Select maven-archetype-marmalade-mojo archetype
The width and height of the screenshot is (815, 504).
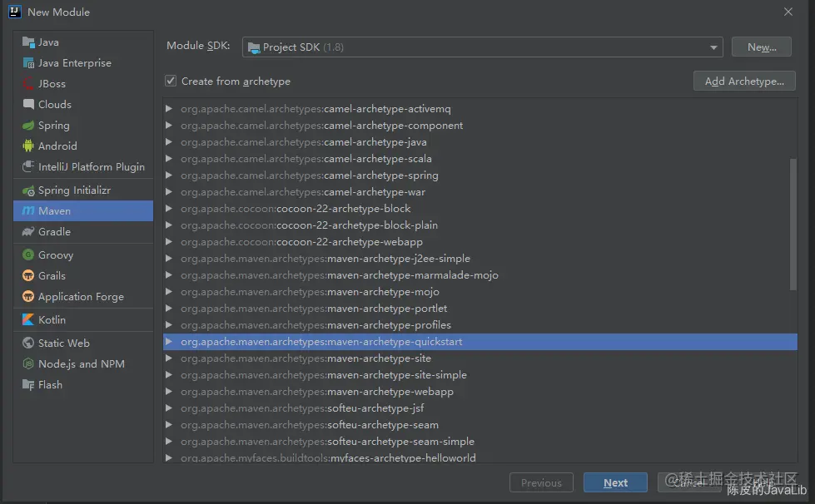tap(480, 274)
